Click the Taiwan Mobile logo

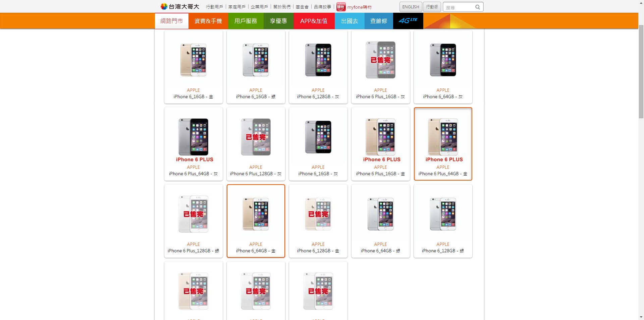180,7
